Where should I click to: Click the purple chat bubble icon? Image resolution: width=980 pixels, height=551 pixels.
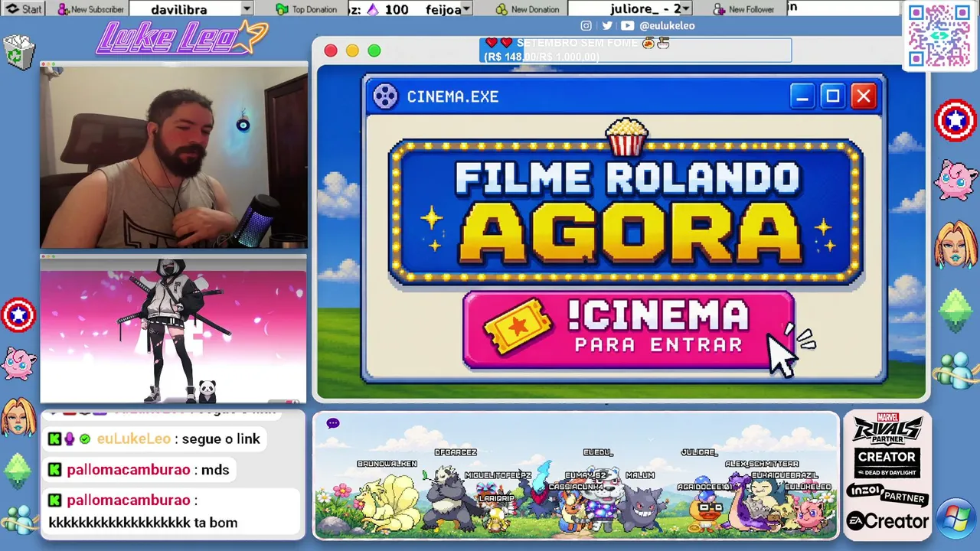pyautogui.click(x=333, y=423)
